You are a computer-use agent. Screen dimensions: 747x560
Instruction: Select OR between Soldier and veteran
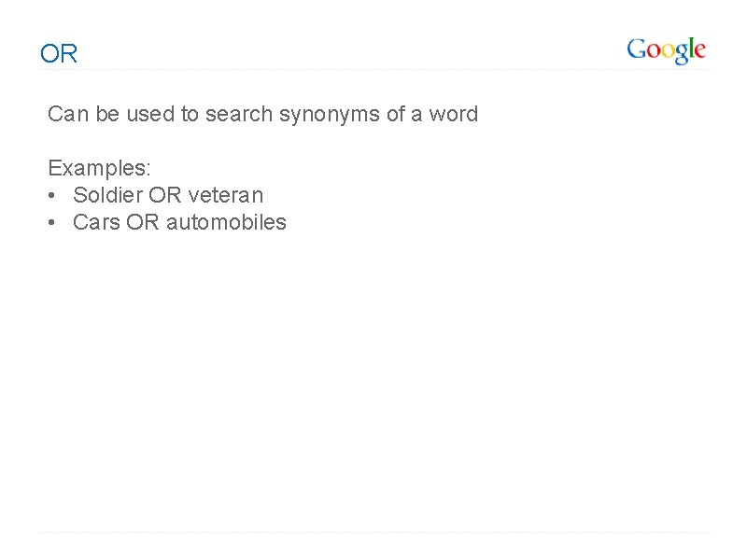(x=165, y=195)
